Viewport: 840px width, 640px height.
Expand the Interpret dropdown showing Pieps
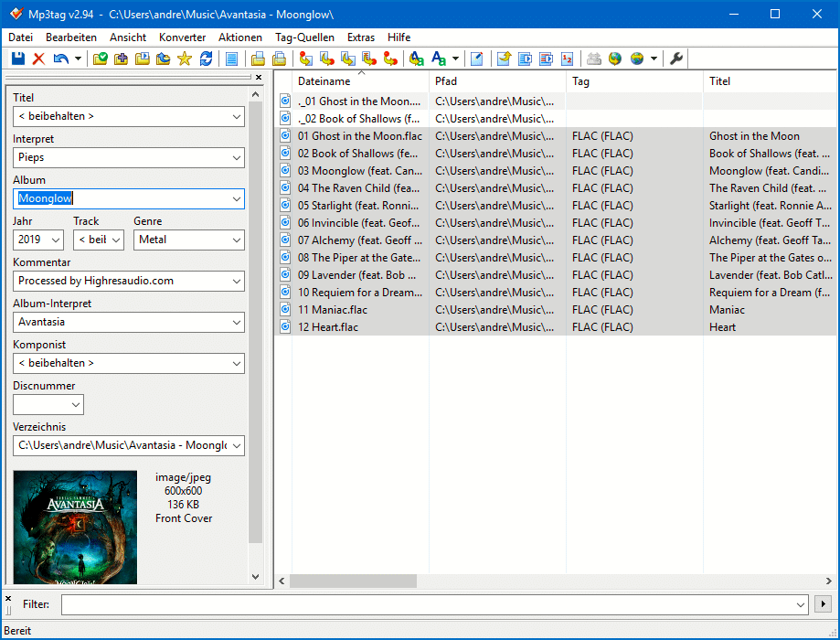click(x=236, y=157)
